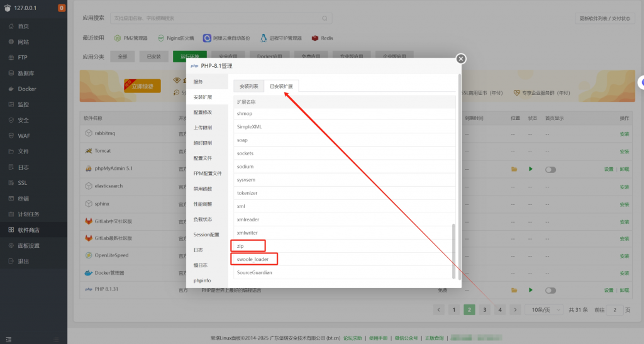Image resolution: width=644 pixels, height=344 pixels.
Task: Open 进程守护管理器 from recently used
Action: click(x=281, y=38)
